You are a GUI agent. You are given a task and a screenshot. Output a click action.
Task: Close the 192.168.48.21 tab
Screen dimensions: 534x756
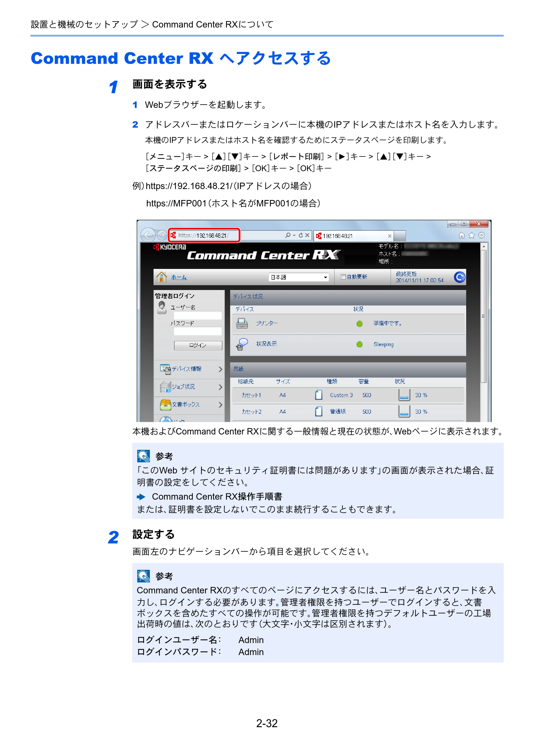click(x=390, y=236)
